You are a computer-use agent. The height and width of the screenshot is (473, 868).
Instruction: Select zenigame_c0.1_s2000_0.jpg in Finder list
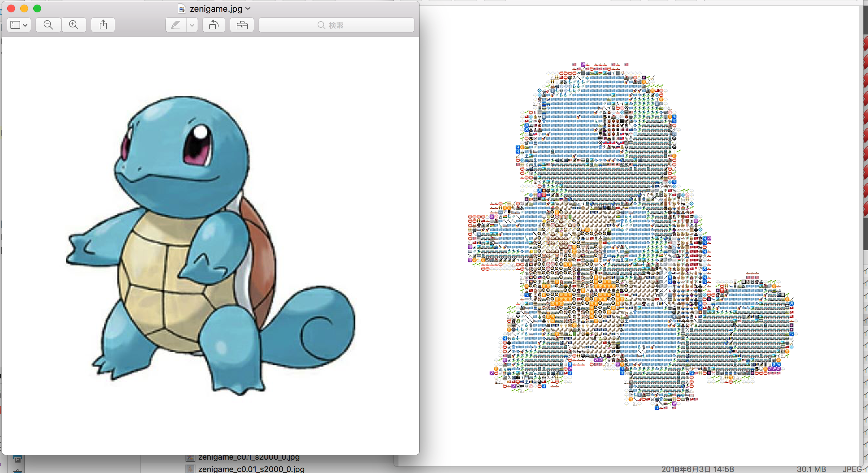249,457
